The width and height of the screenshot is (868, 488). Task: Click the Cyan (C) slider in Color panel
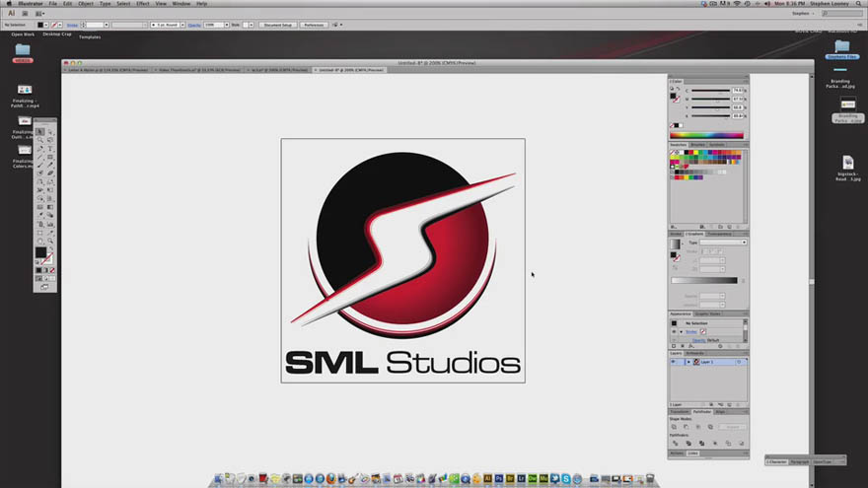[x=711, y=90]
